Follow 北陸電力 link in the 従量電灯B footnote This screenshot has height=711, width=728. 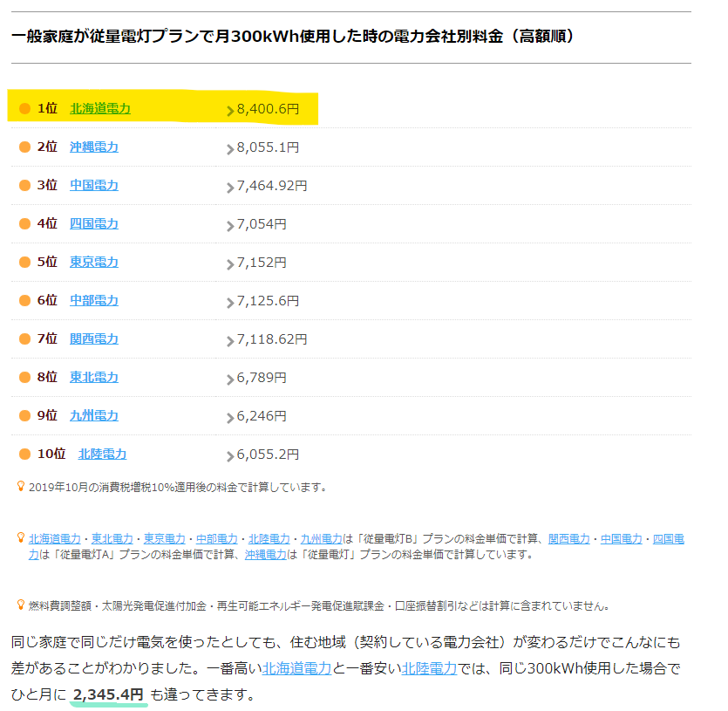tap(269, 538)
